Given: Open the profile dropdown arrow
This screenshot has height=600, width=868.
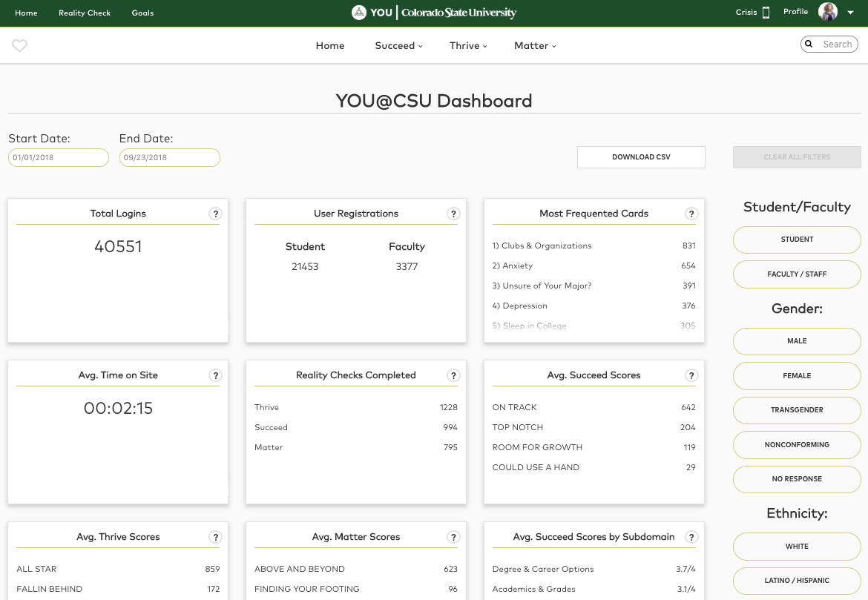Looking at the screenshot, I should tap(850, 12).
